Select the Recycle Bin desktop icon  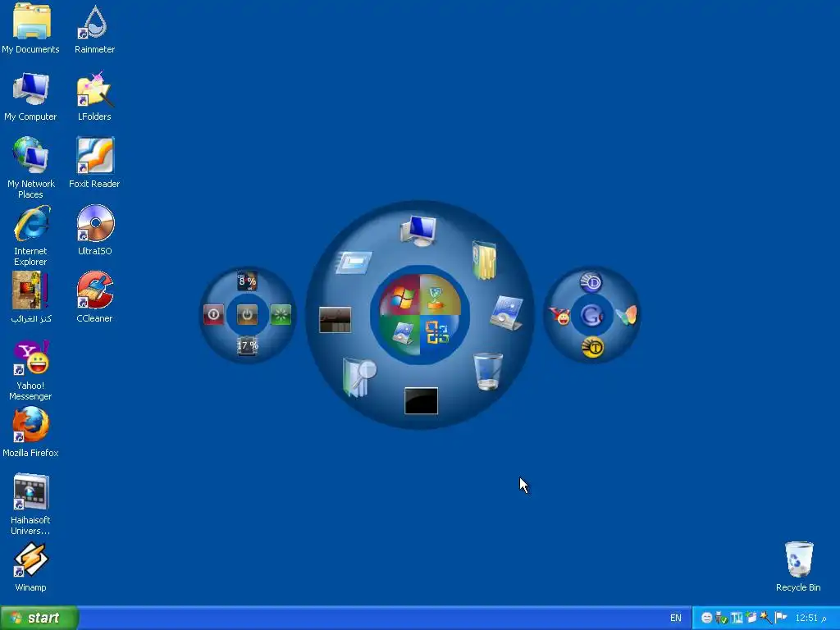coord(798,567)
